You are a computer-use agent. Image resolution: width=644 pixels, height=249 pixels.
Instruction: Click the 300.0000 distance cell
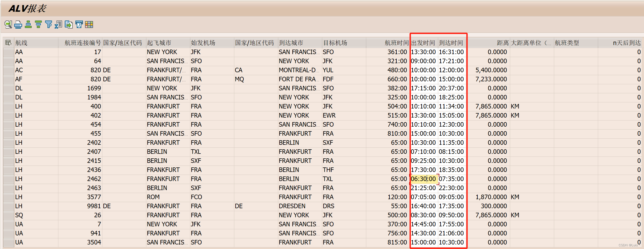[x=488, y=206]
